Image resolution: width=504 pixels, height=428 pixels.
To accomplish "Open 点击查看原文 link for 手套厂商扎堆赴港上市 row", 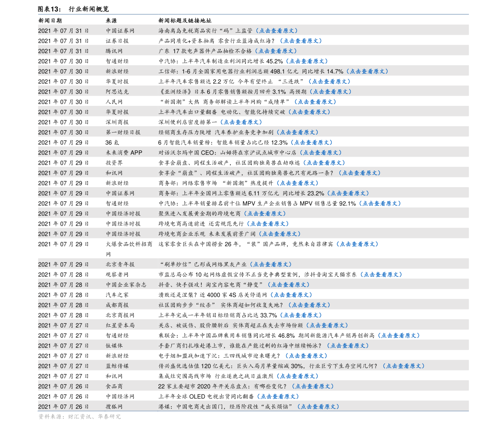I will (x=348, y=346).
